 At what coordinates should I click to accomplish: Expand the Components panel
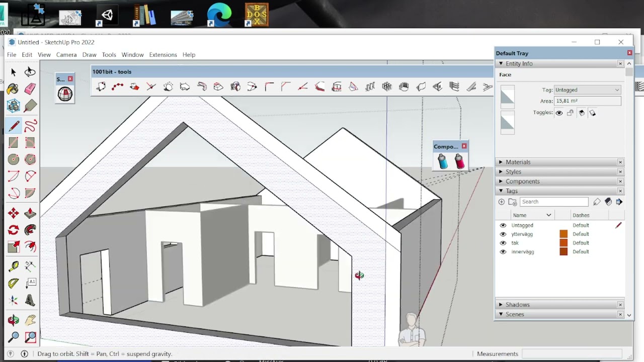[501, 182]
